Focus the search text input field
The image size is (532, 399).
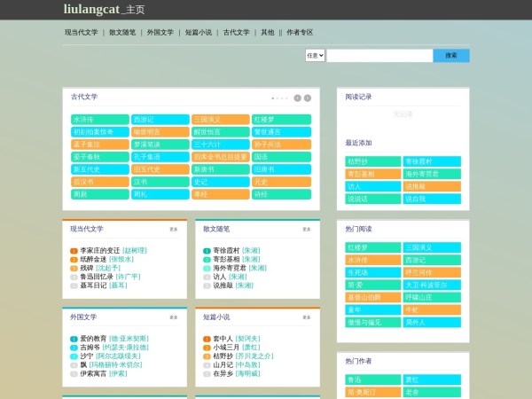(379, 55)
